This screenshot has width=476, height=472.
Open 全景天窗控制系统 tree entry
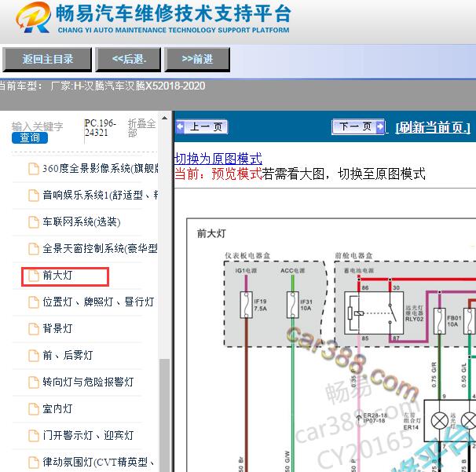tap(100, 249)
